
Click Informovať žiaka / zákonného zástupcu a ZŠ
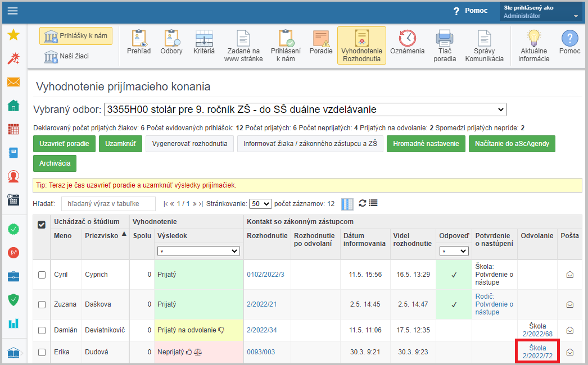point(310,144)
